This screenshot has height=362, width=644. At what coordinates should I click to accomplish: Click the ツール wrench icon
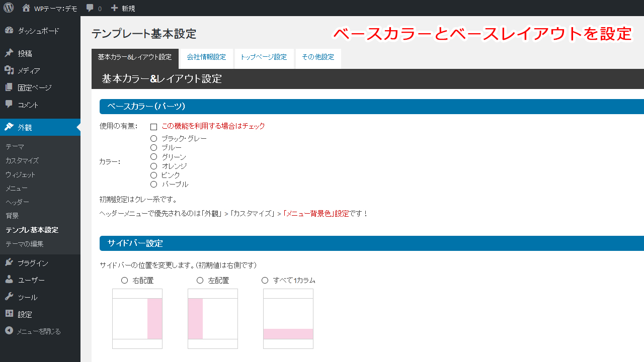point(9,297)
